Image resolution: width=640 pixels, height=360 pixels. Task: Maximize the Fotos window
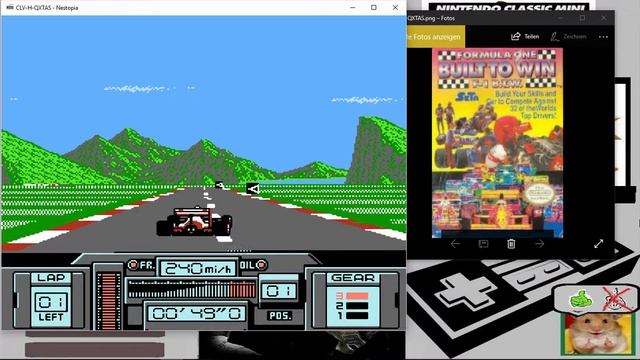coord(582,18)
